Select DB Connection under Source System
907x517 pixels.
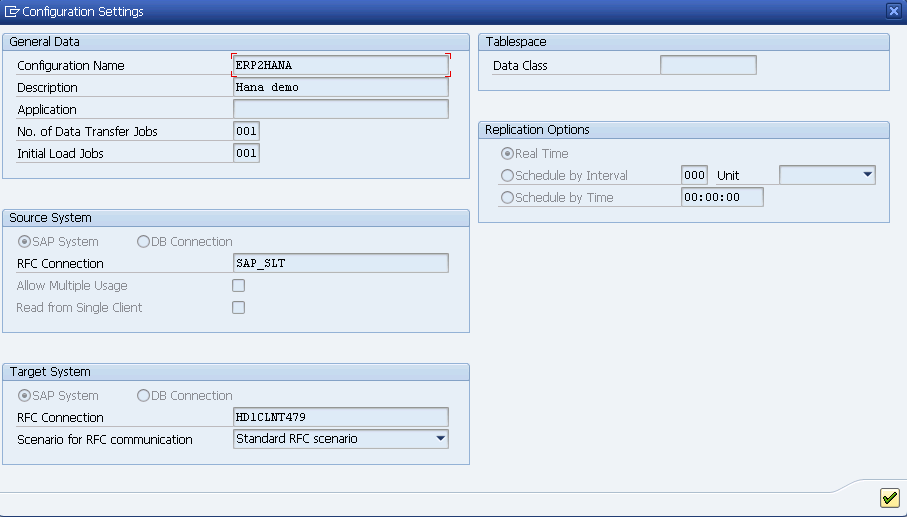pyautogui.click(x=143, y=242)
